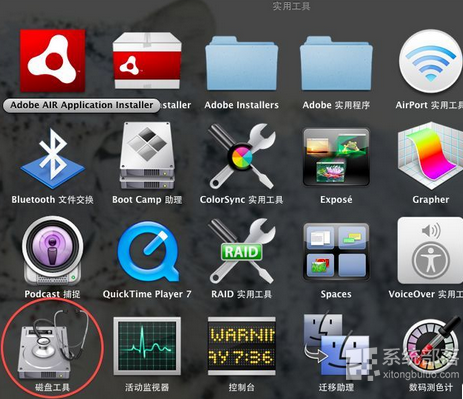Launch 控制台 Console app
The image size is (463, 399).
coord(242,346)
